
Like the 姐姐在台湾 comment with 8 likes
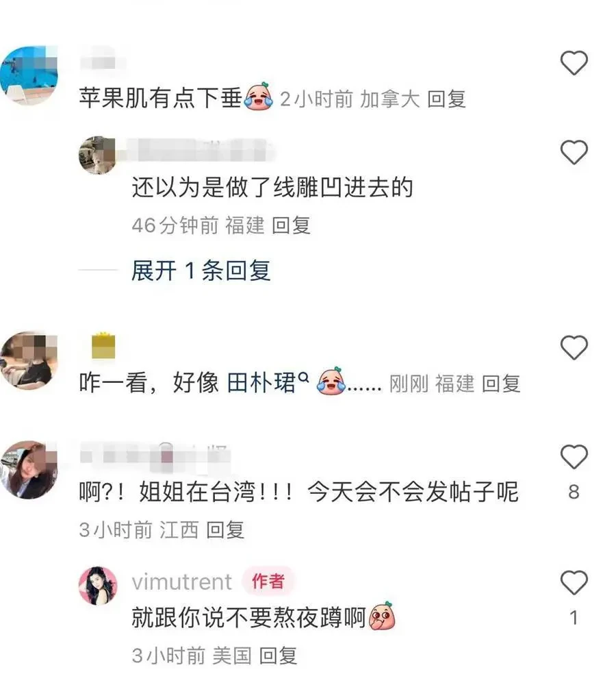click(x=574, y=457)
